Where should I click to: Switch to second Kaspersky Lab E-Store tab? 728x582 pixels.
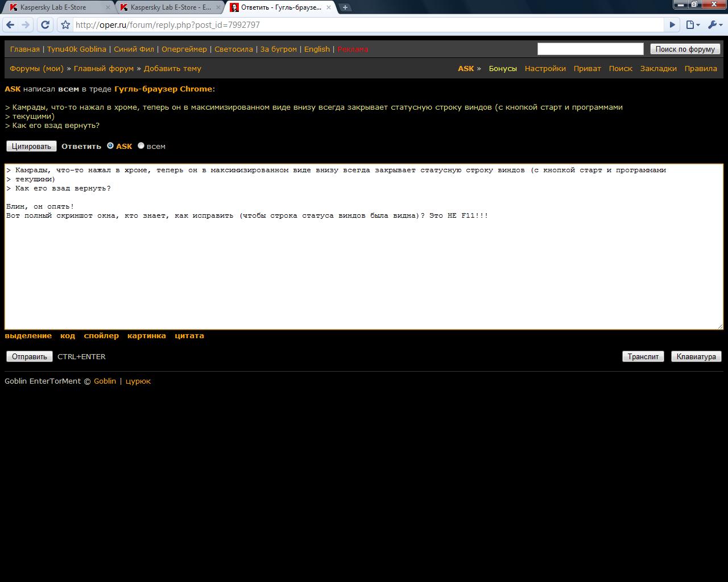(169, 7)
